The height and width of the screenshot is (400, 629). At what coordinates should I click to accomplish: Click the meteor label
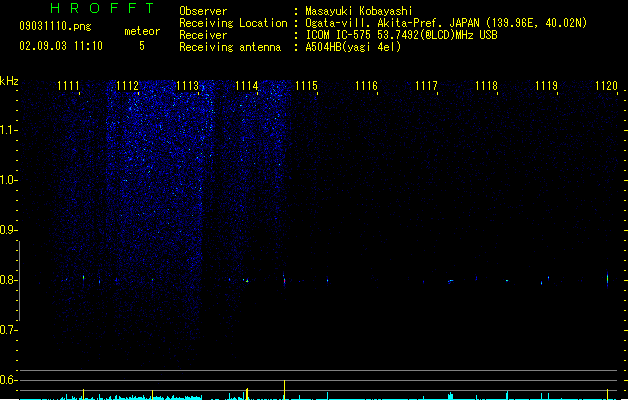pos(142,31)
